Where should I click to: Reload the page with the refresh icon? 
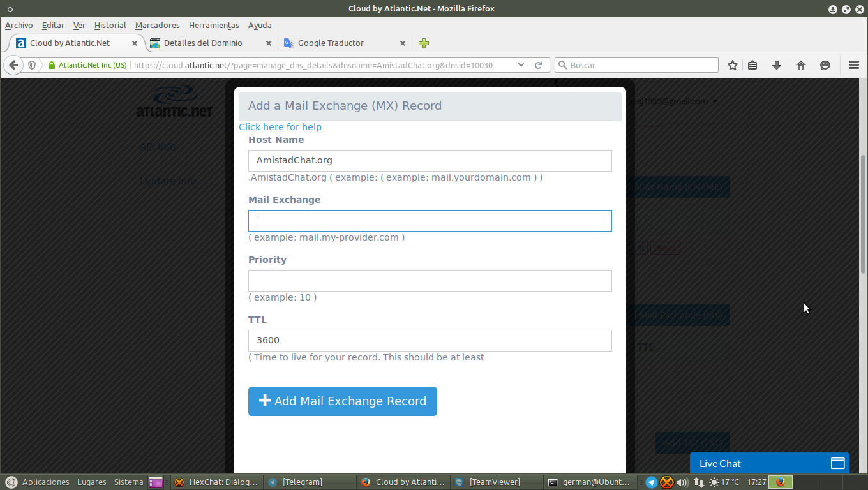point(538,65)
